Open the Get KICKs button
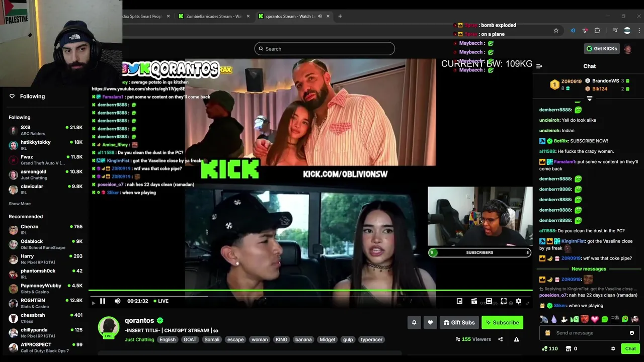This screenshot has width=644, height=362. (x=601, y=49)
